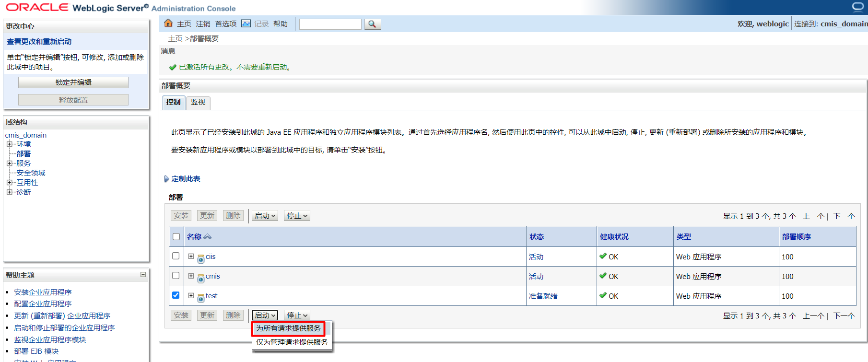Click the magnifier search button
868x362 pixels.
pyautogui.click(x=373, y=24)
